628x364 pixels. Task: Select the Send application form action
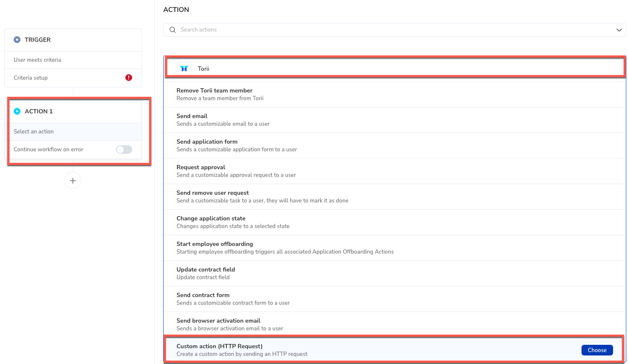[x=395, y=145]
